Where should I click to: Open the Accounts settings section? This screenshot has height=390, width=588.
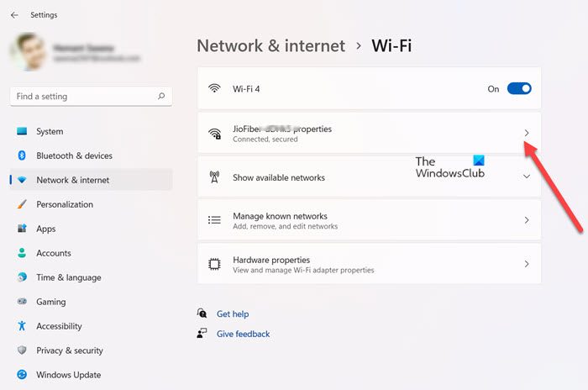coord(54,253)
